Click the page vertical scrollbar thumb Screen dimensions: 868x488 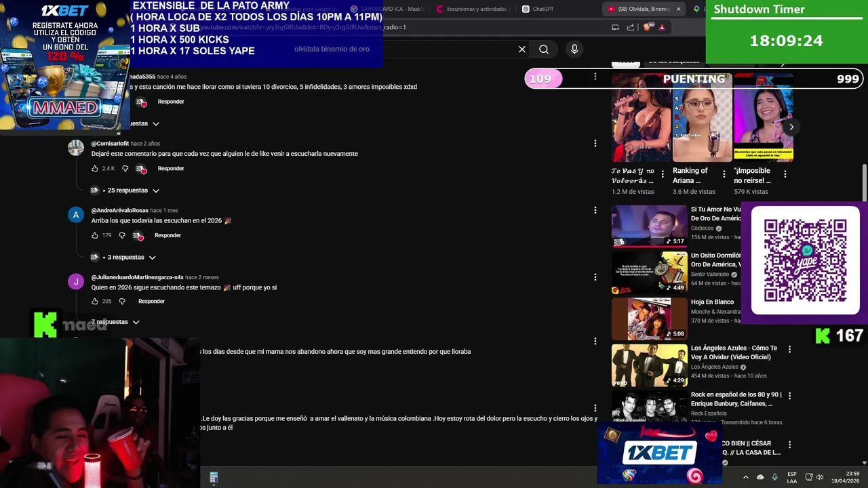point(864,182)
